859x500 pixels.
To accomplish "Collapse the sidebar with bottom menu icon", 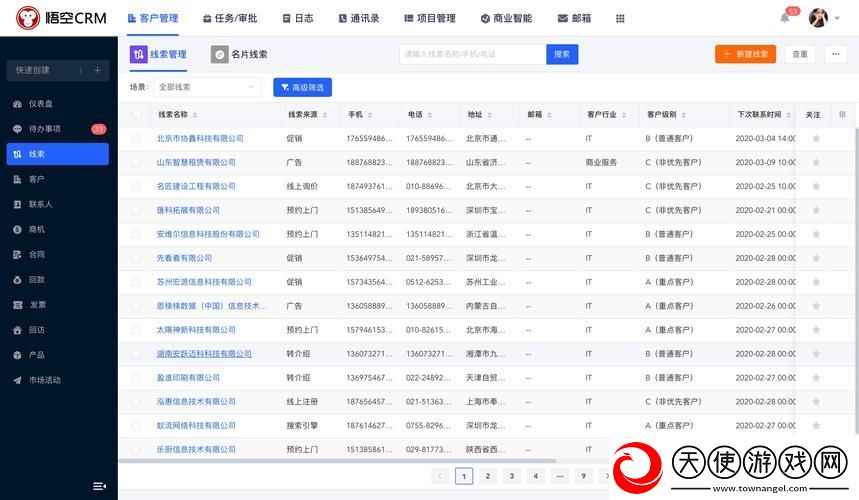I will click(x=99, y=486).
